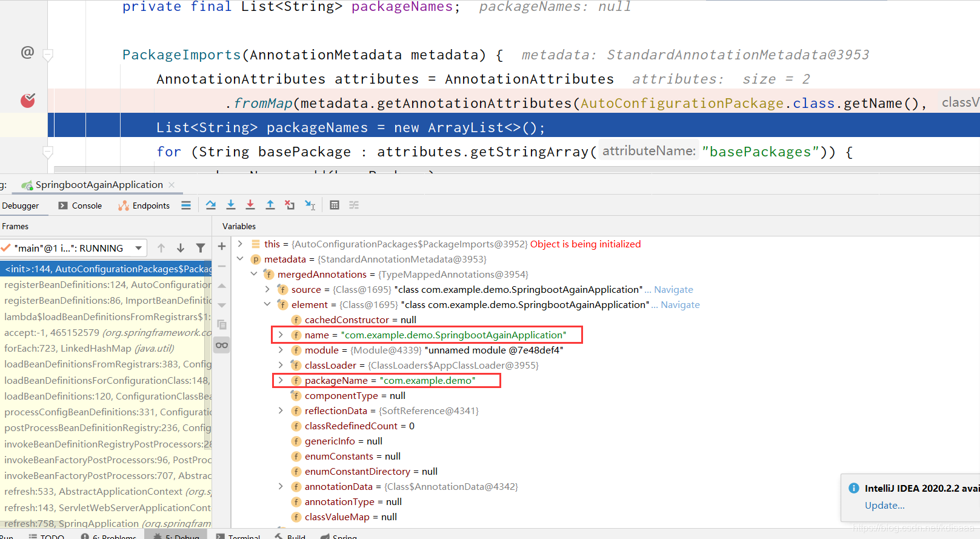Open the Build tool window
This screenshot has width=980, height=539.
[290, 536]
